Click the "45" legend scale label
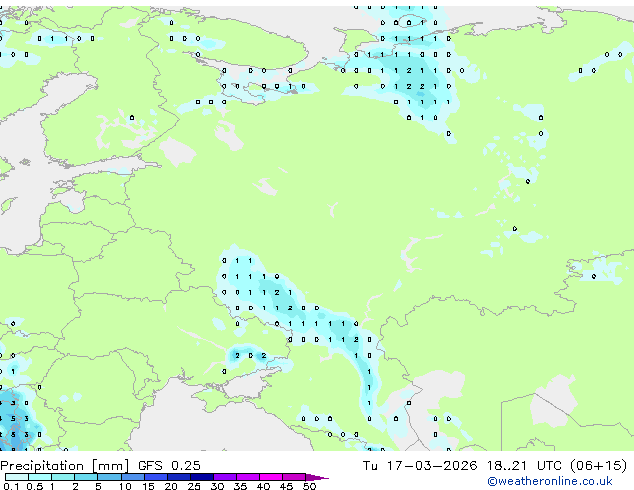Viewport: 634px width, 490px height. (x=286, y=486)
